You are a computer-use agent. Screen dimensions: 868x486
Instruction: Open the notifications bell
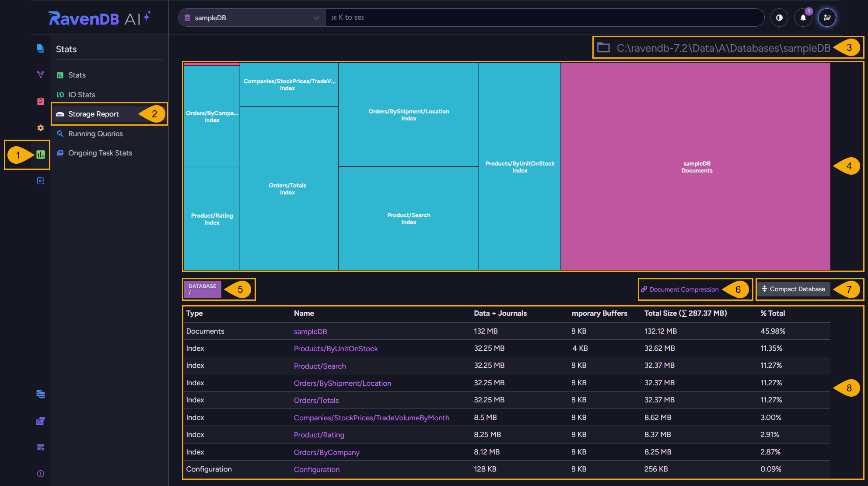pyautogui.click(x=803, y=18)
